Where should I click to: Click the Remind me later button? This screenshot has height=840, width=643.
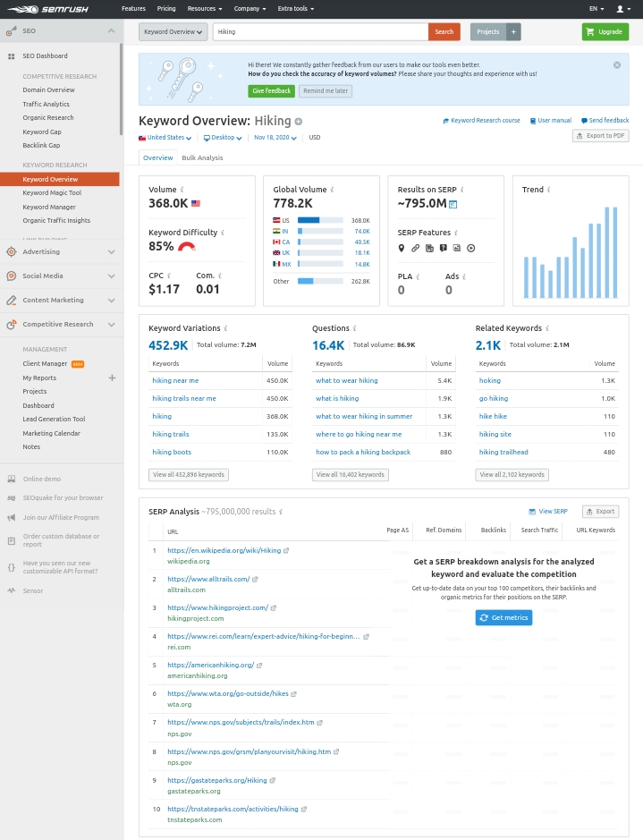[x=326, y=91]
